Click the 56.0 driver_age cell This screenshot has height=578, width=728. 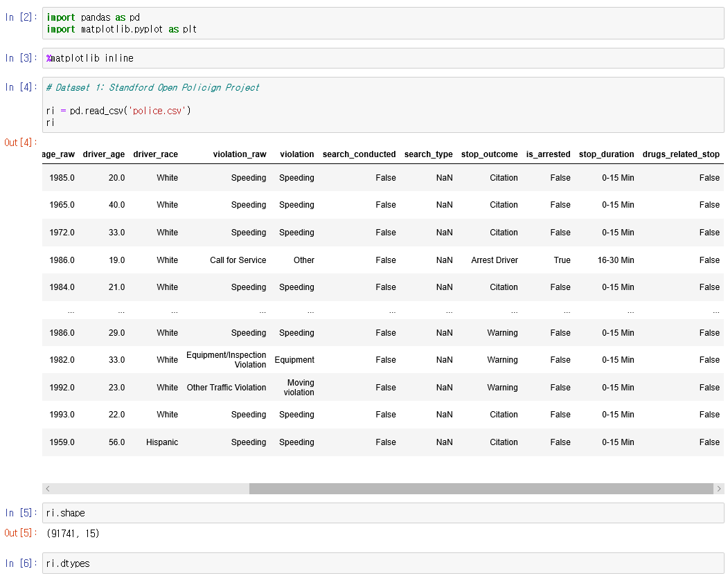click(116, 442)
